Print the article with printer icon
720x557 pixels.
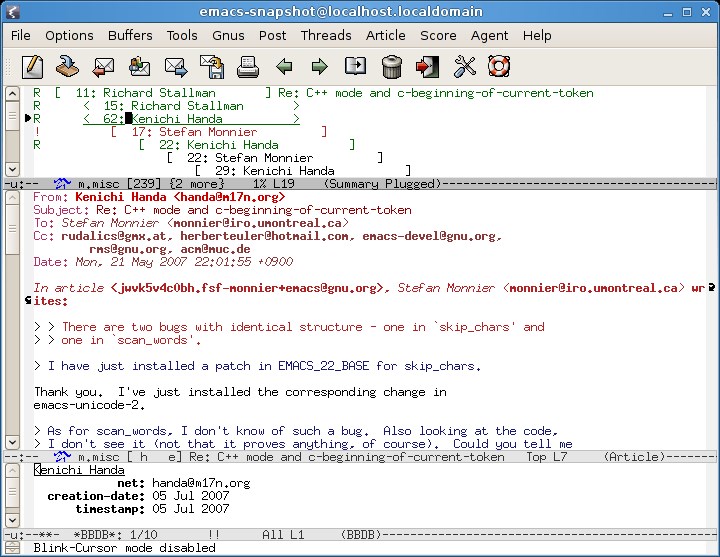(248, 67)
